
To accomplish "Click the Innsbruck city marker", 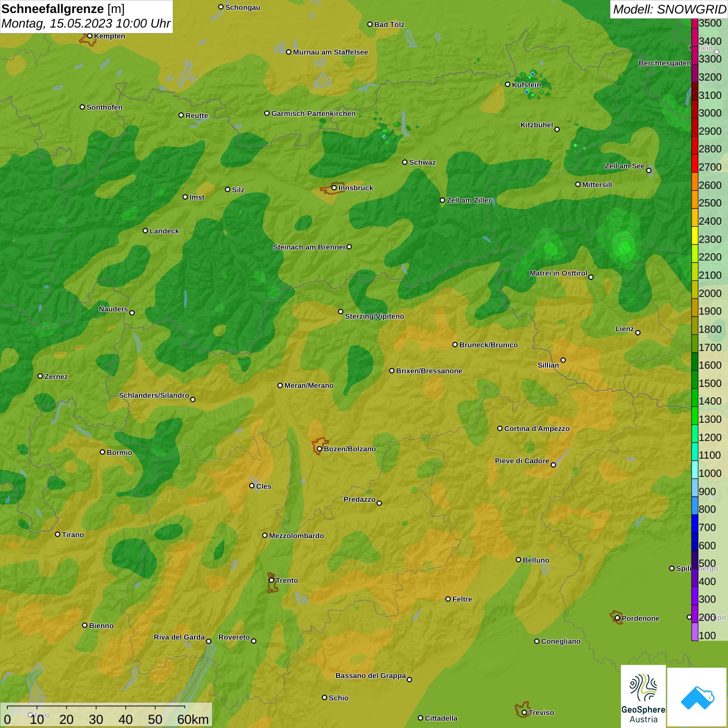I will [334, 188].
